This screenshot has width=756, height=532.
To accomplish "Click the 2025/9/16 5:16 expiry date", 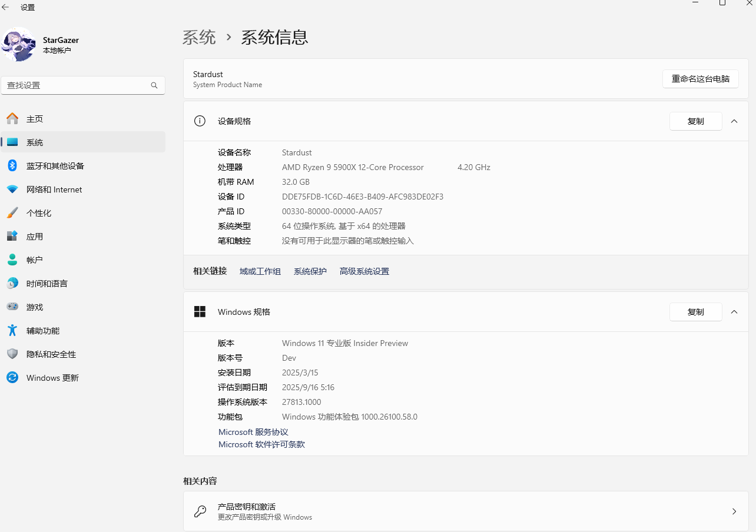I will pos(308,387).
